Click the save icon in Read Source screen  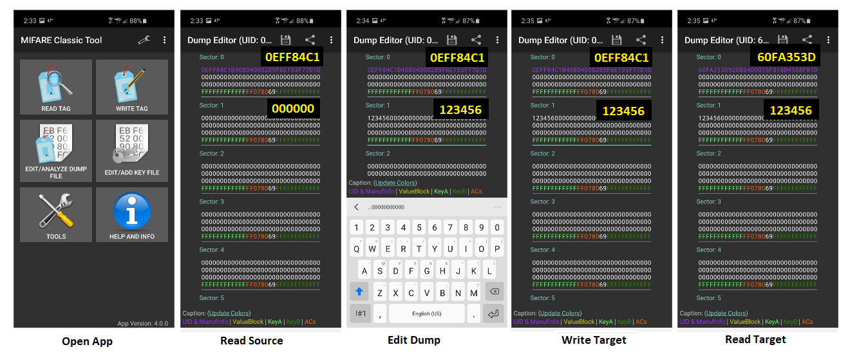tap(286, 40)
